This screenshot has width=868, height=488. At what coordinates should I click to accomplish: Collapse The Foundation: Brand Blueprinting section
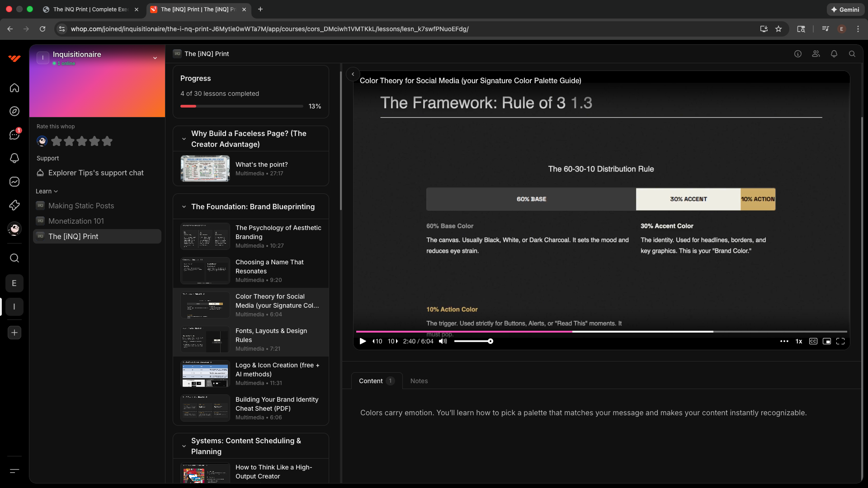(184, 207)
